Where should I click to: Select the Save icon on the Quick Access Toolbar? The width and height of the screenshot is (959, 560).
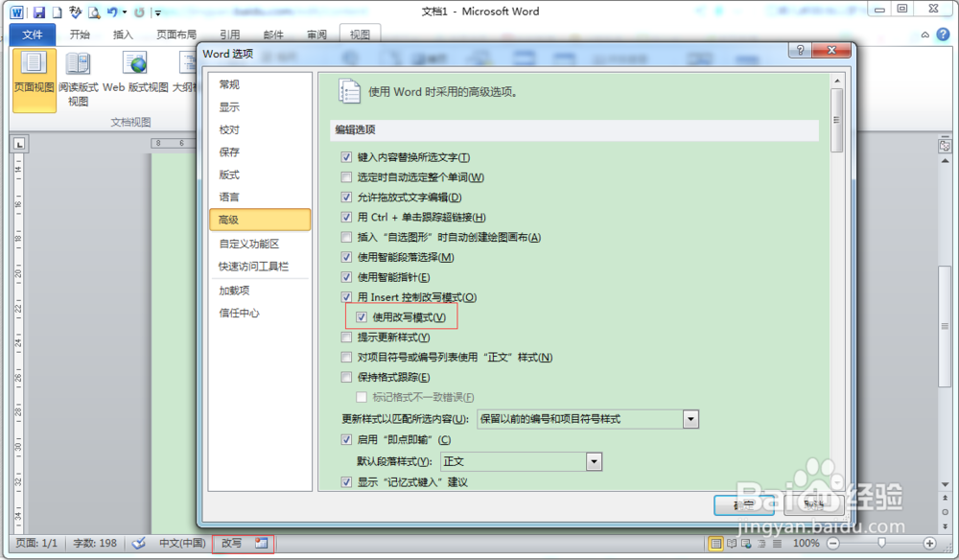point(38,12)
